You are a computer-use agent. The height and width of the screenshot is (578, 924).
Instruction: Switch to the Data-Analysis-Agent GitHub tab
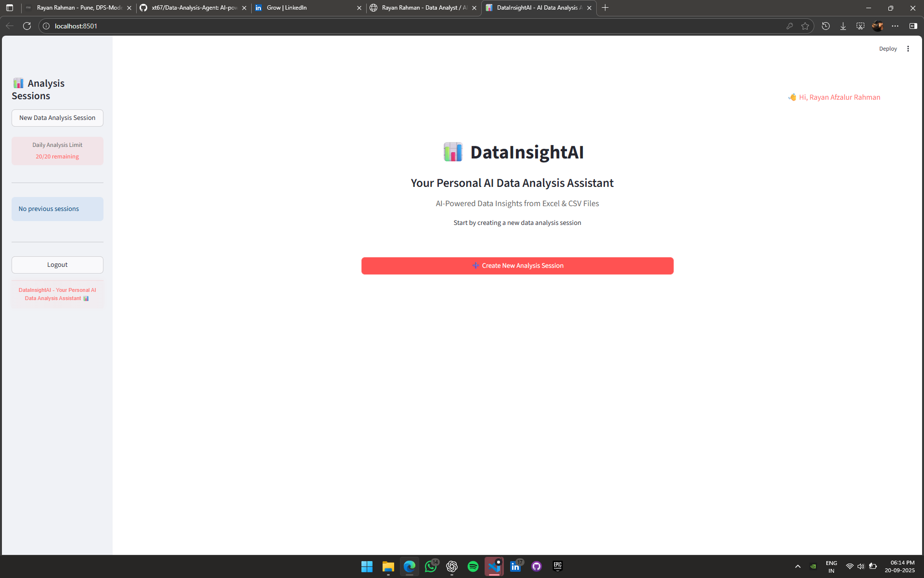[192, 8]
